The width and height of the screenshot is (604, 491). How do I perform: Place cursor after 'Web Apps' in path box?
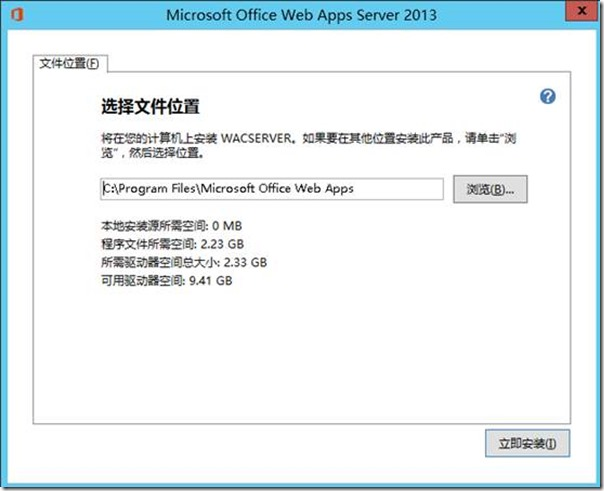click(x=355, y=189)
